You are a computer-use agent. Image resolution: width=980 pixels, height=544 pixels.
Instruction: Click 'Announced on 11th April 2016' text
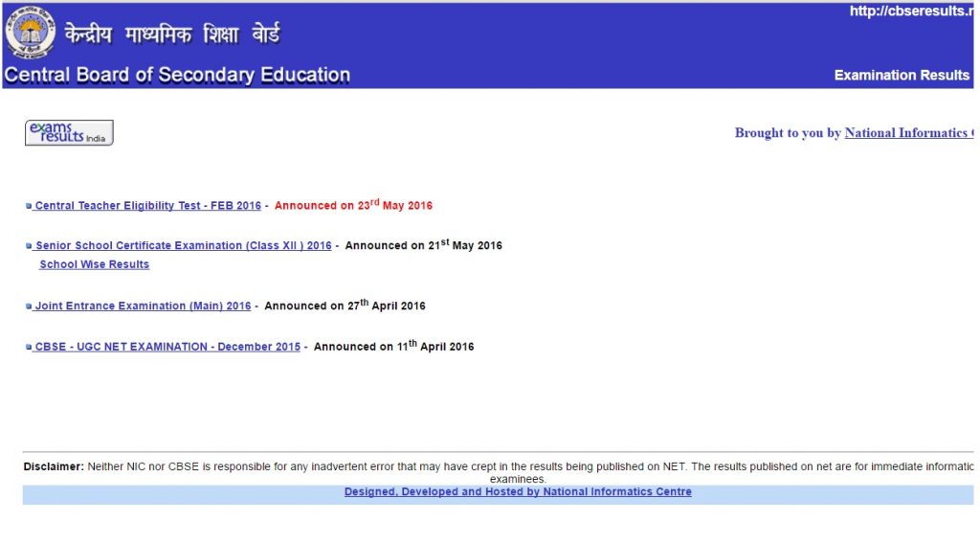[x=393, y=347]
